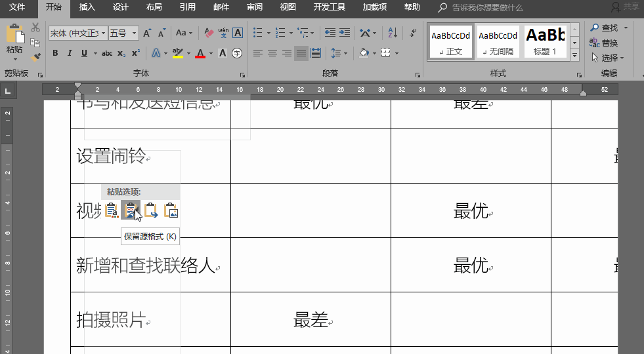
Task: Apply red font color button
Action: (200, 53)
